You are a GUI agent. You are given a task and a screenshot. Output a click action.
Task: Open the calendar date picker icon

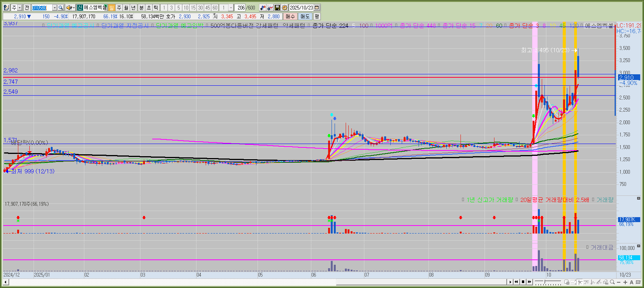[x=317, y=8]
